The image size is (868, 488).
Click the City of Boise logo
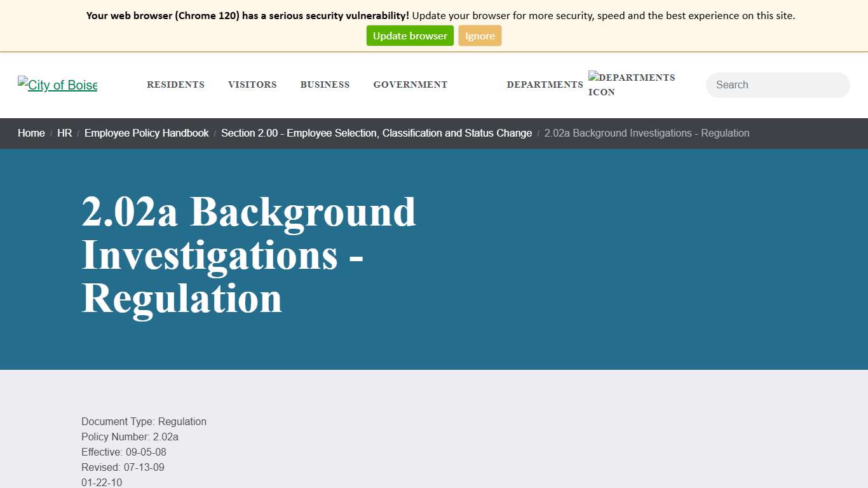pos(57,85)
